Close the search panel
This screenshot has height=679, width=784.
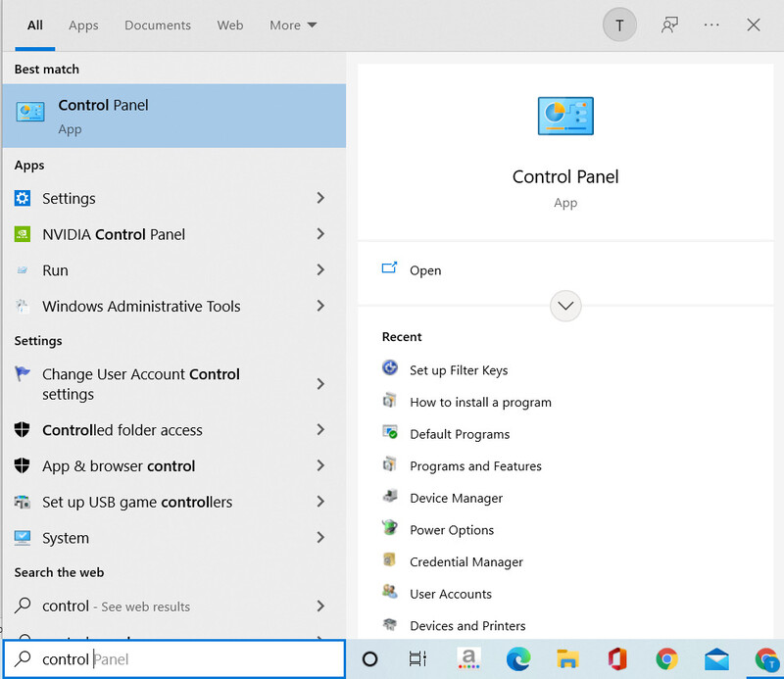coord(753,25)
